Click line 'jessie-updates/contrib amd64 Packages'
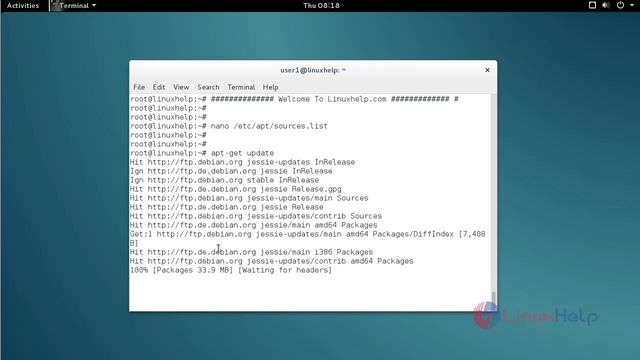This screenshot has width=640, height=360. [271, 261]
